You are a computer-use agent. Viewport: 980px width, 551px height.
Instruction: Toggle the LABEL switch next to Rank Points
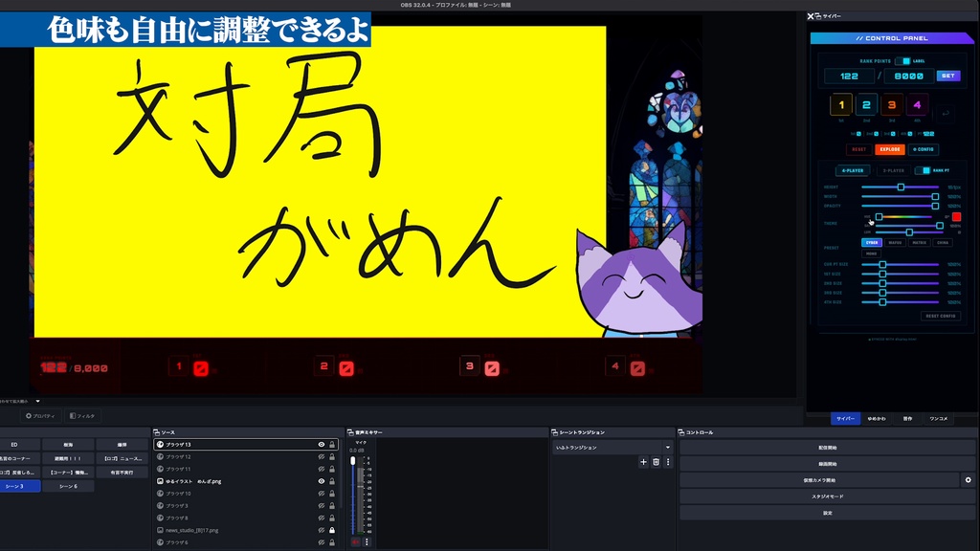[x=903, y=61]
